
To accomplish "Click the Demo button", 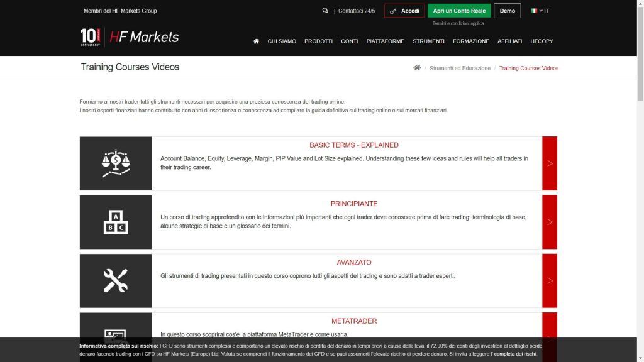I will 508,11.
